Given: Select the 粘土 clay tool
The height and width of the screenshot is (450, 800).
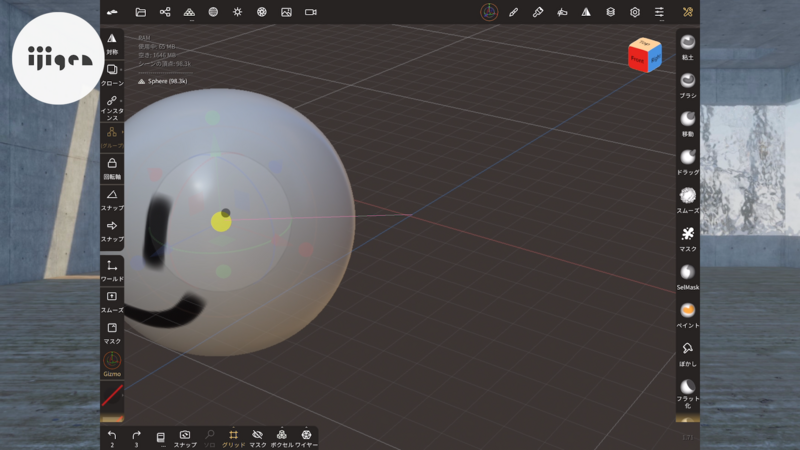Looking at the screenshot, I should [x=688, y=47].
